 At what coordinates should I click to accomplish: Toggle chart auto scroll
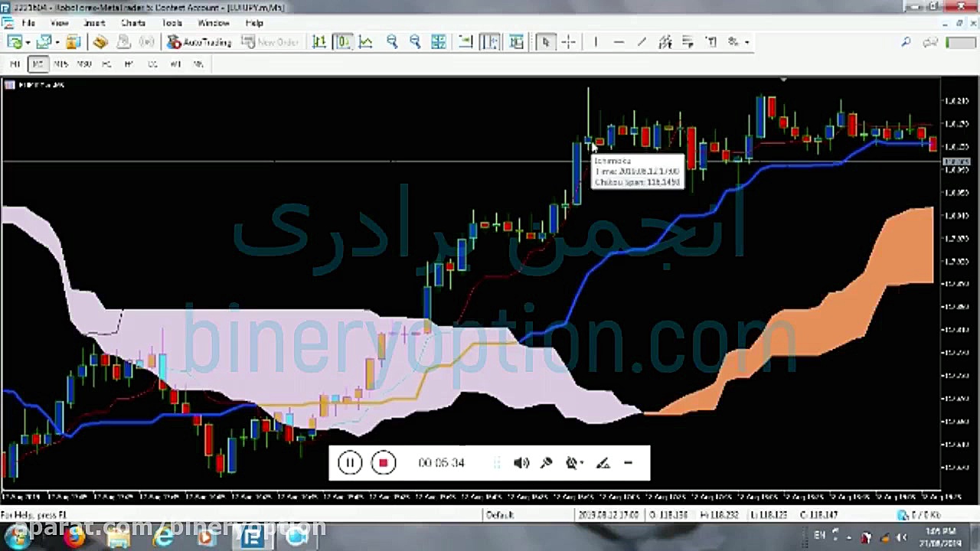coord(465,42)
